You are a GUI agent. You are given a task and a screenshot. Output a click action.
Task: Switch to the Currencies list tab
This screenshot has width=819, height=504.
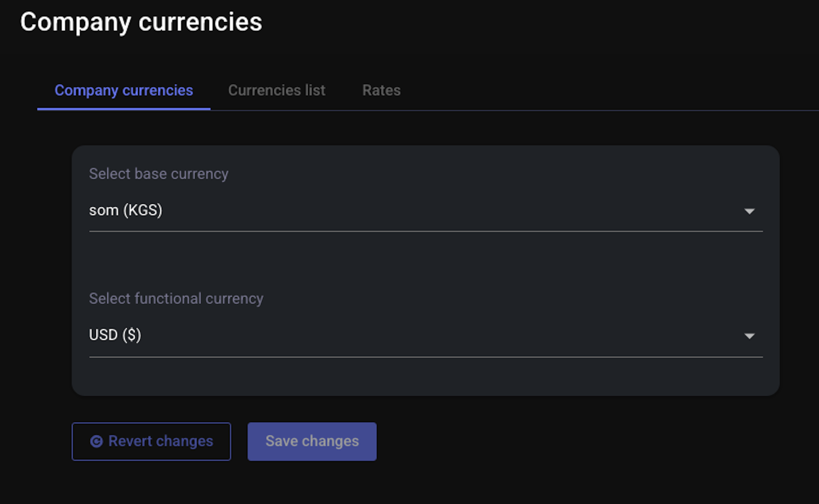pos(277,90)
